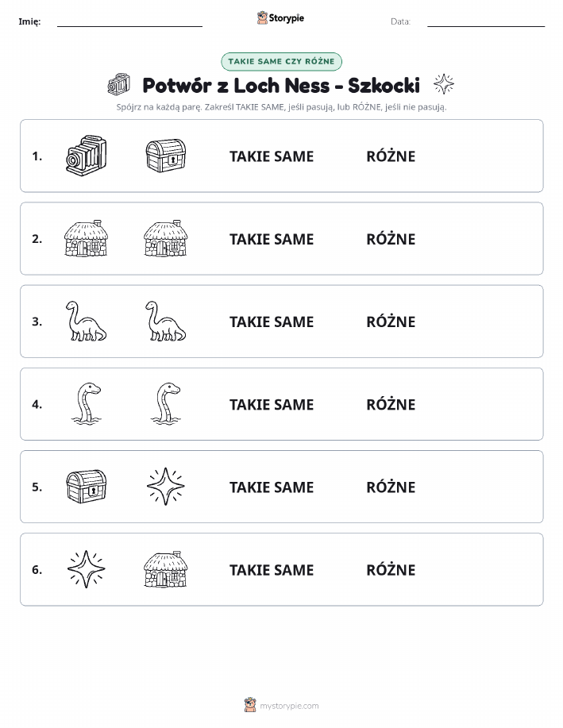
Task: Click the treasure chest in row 5
Action: tap(87, 486)
